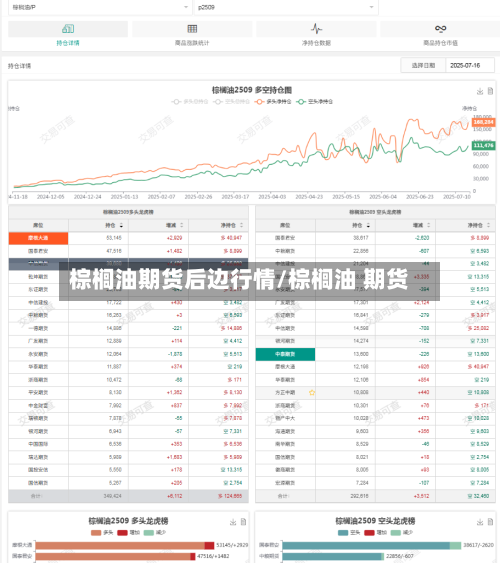Click green 111,476 chart end label
The image size is (500, 563).
[483, 145]
